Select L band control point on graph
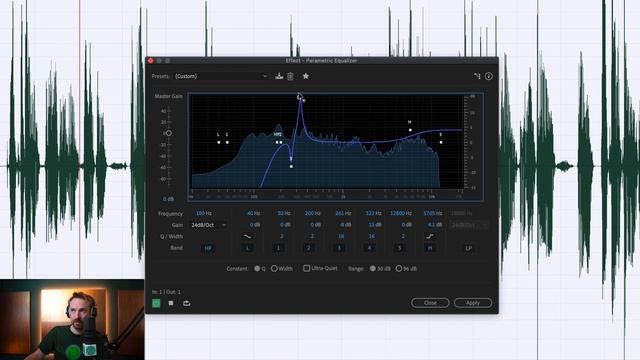The image size is (640, 360). click(219, 142)
